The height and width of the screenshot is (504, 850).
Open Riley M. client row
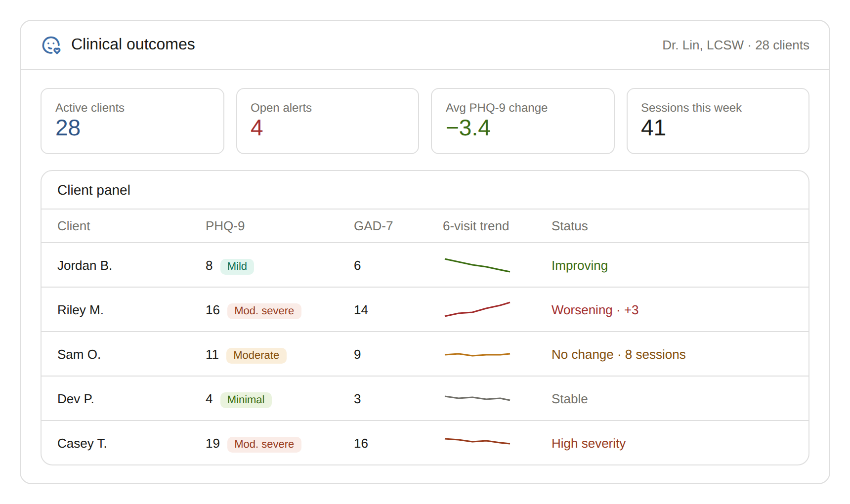425,310
